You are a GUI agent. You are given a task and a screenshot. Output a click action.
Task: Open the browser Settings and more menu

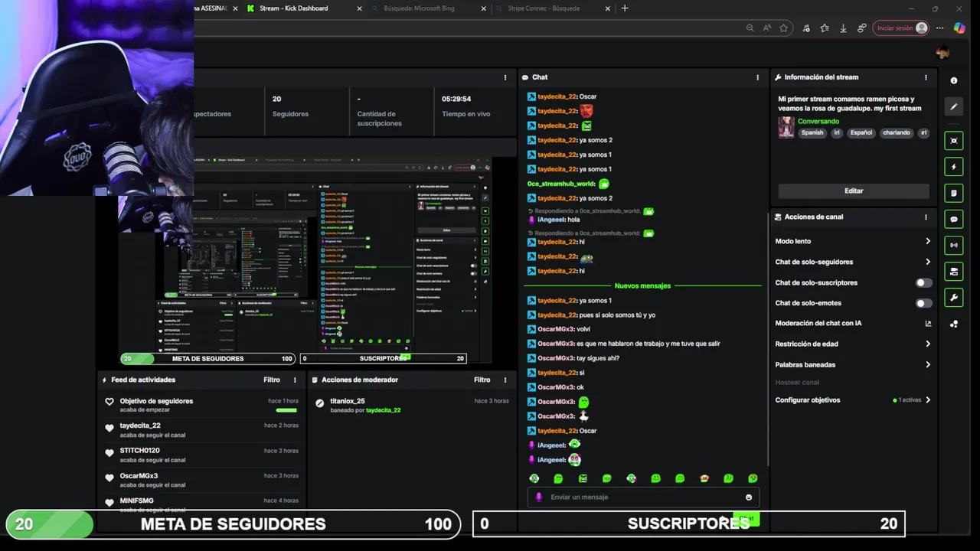click(x=940, y=28)
